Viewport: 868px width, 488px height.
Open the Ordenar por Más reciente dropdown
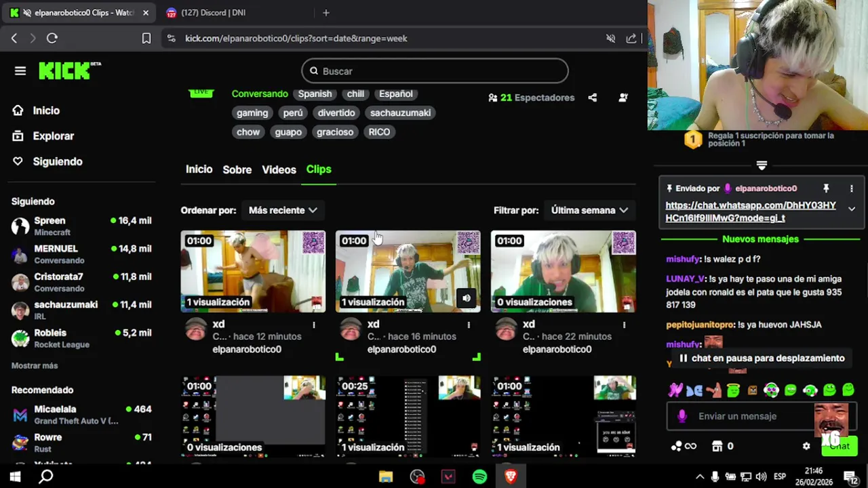(x=283, y=210)
